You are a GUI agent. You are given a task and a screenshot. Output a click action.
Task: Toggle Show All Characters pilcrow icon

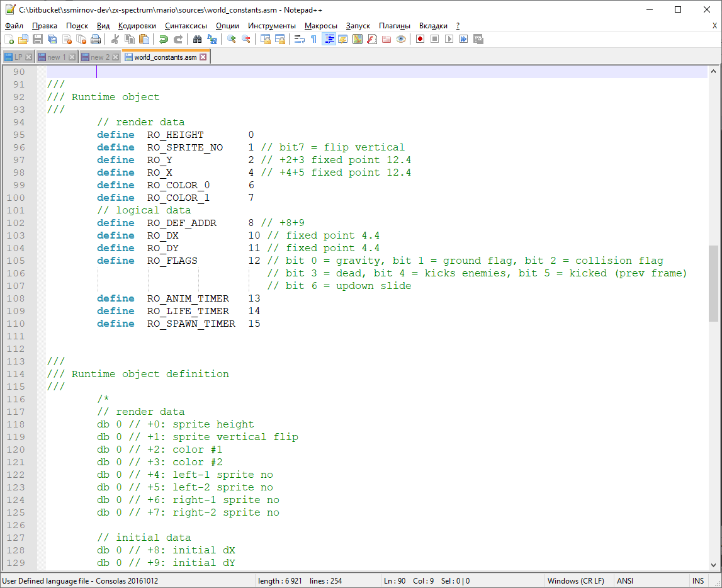pos(313,39)
